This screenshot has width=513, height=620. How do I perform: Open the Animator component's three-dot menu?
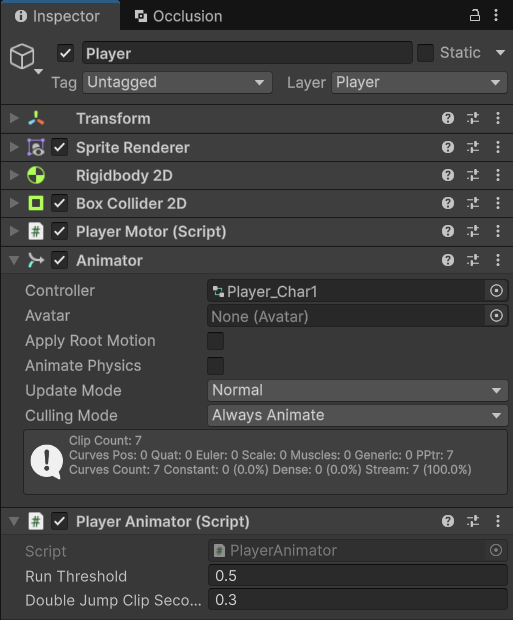point(498,260)
